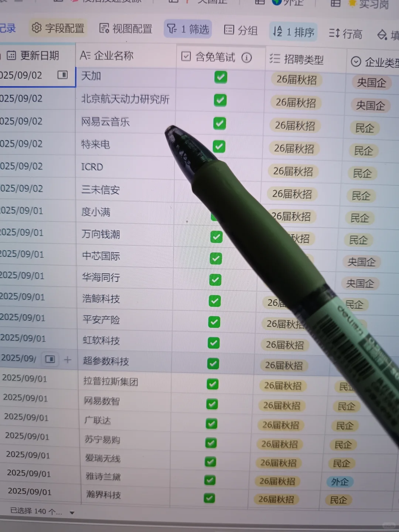The height and width of the screenshot is (532, 399).
Task: Open the 已选择 140 个 dropdown arrow
Action: coord(72,512)
